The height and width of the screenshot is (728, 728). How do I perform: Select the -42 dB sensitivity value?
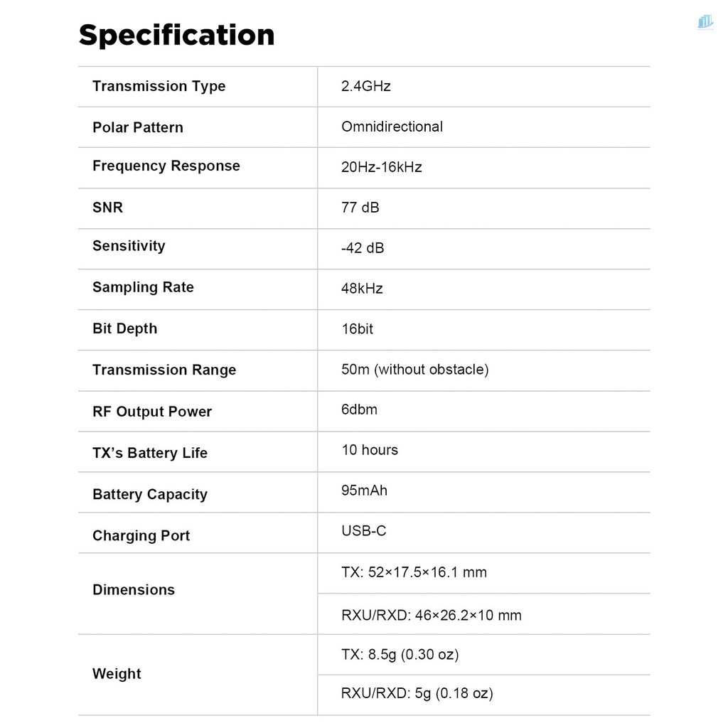363,248
